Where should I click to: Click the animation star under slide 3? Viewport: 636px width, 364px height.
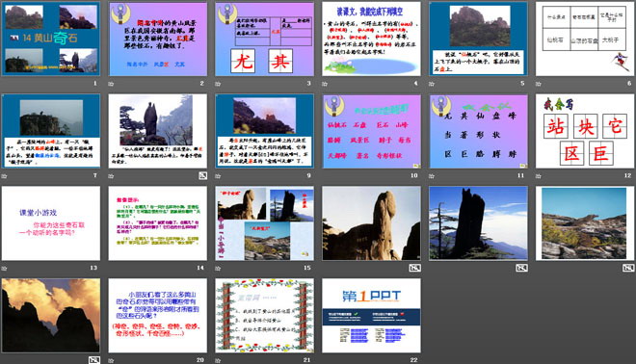(218, 84)
